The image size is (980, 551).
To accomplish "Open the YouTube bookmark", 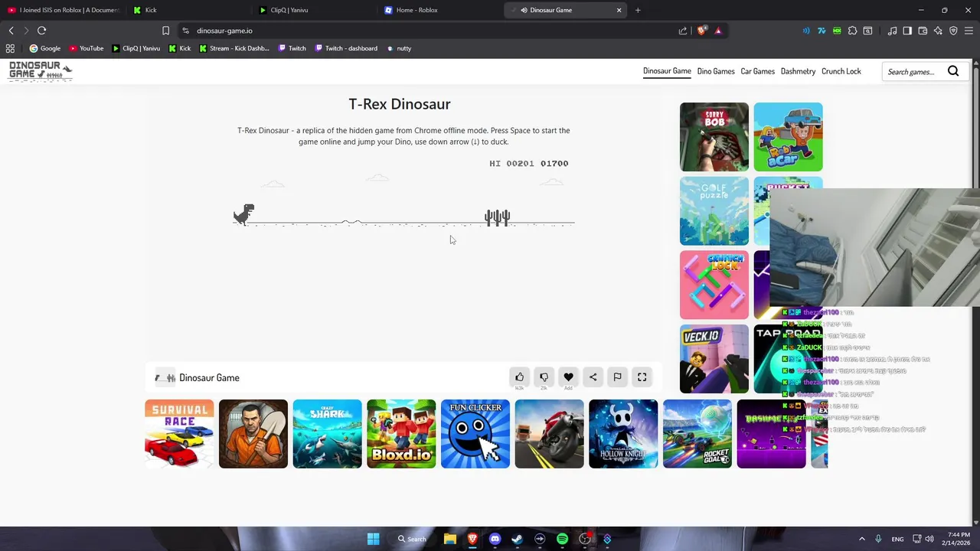I will pos(86,48).
